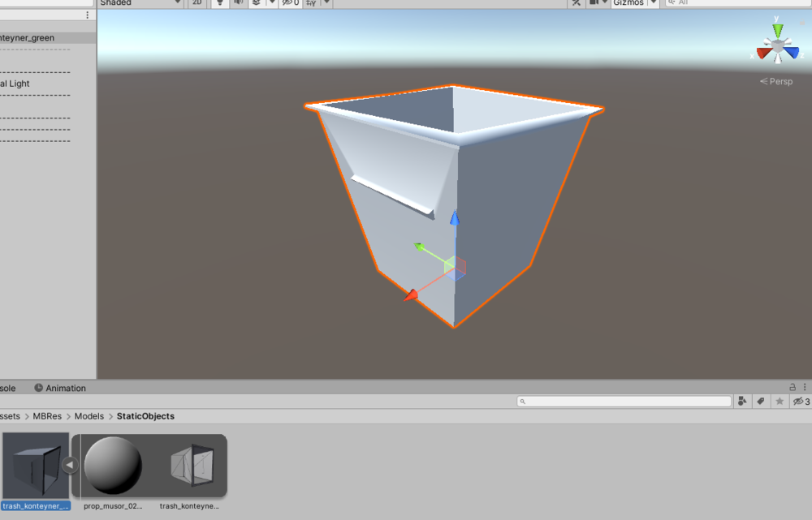This screenshot has height=520, width=812.
Task: Open the scene camera settings icon
Action: pyautogui.click(x=594, y=2)
